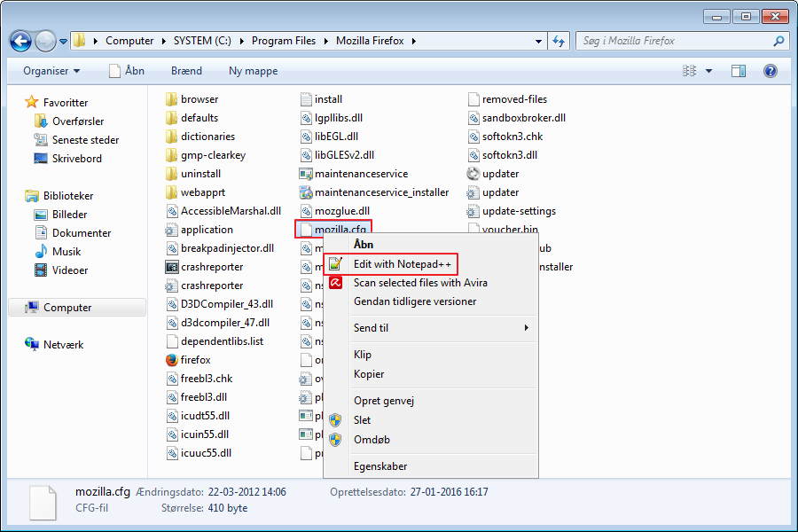Click the Brænd toolbar button
Screen dimensions: 798x532
[x=186, y=71]
